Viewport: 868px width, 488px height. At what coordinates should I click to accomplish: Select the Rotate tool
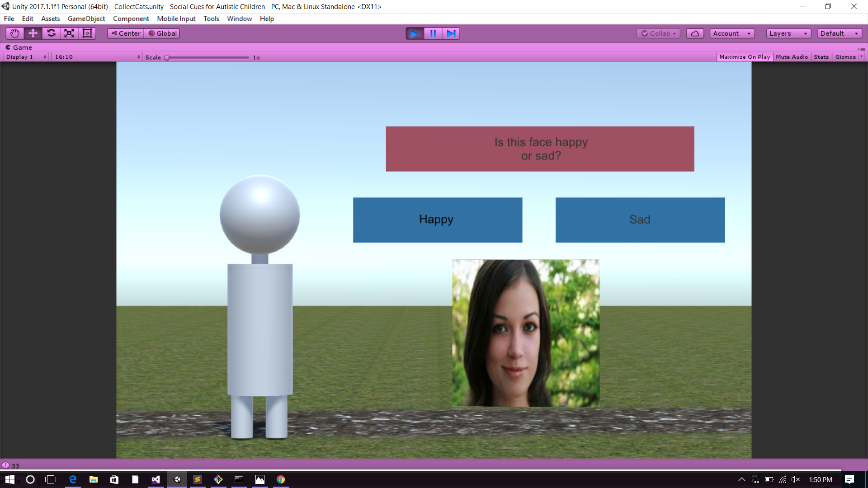click(x=51, y=33)
